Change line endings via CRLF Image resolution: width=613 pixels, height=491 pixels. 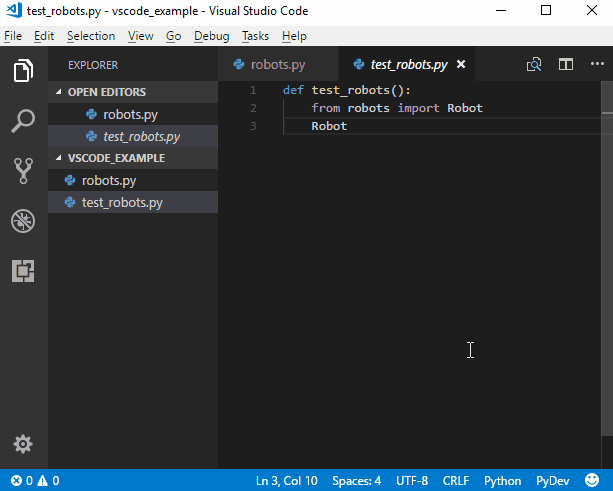[x=456, y=480]
